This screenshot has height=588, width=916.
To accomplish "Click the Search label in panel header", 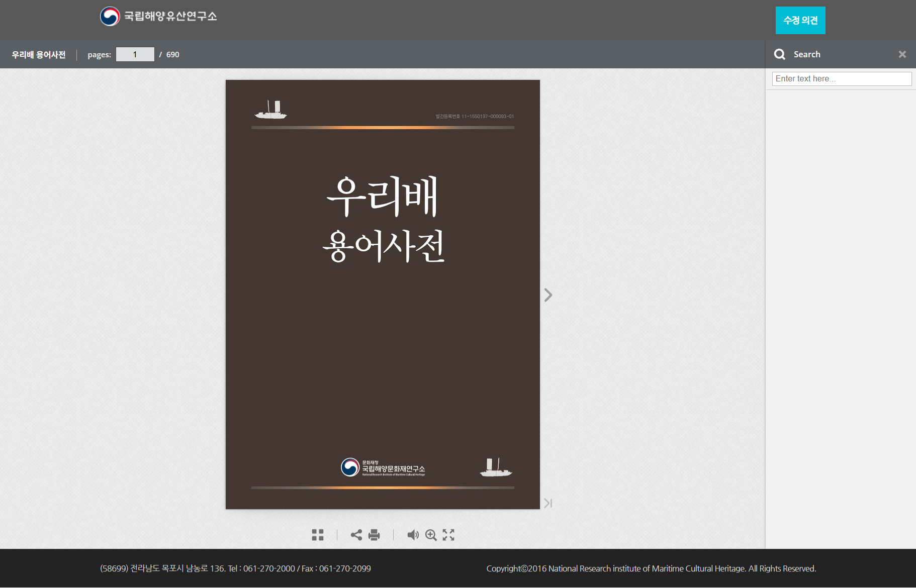I will click(807, 54).
